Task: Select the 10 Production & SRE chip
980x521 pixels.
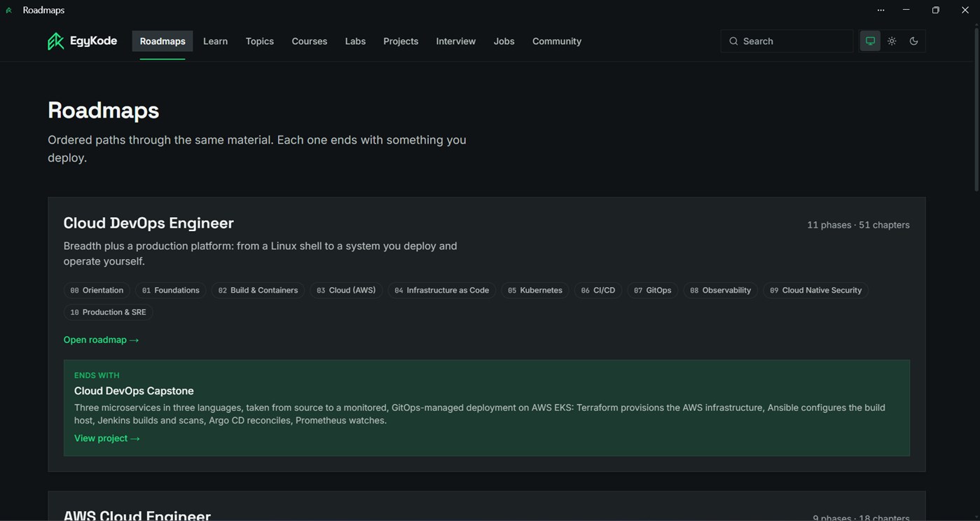Action: (x=108, y=312)
